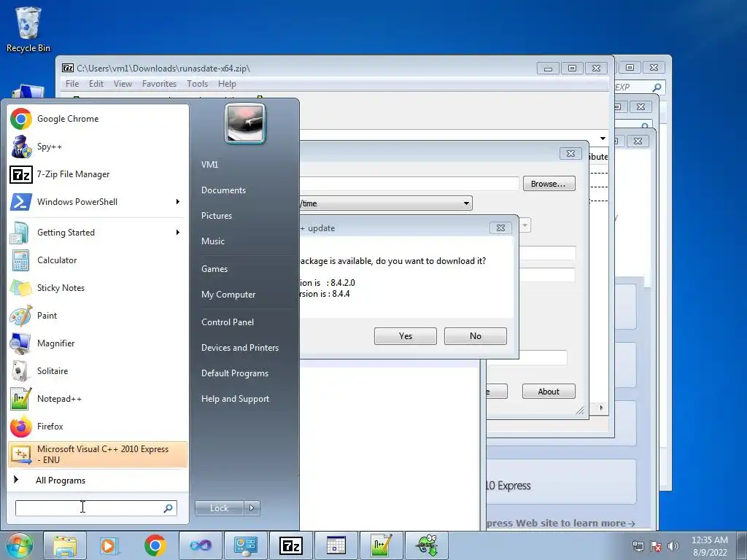Open the Favorites menu in 7-Zip

coord(159,84)
